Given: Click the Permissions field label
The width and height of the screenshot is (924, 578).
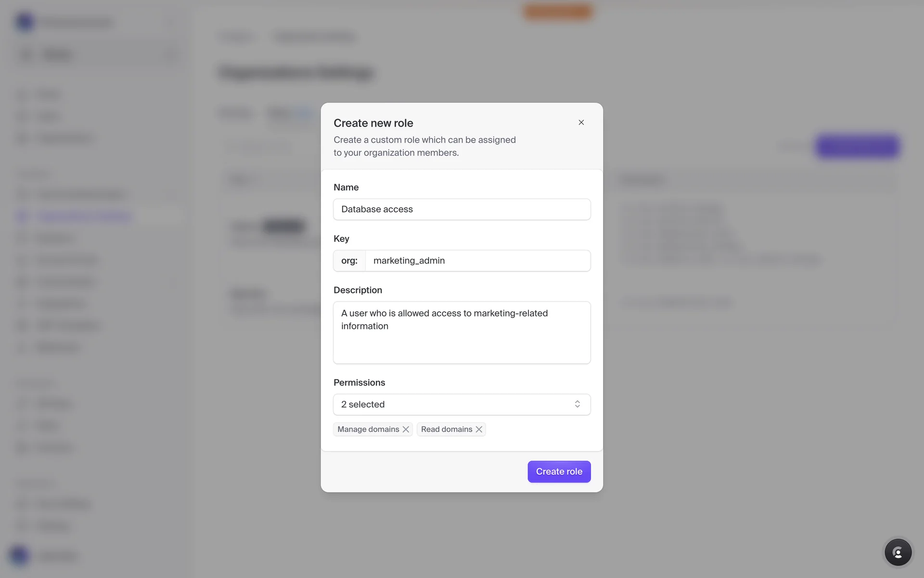Looking at the screenshot, I should coord(359,382).
